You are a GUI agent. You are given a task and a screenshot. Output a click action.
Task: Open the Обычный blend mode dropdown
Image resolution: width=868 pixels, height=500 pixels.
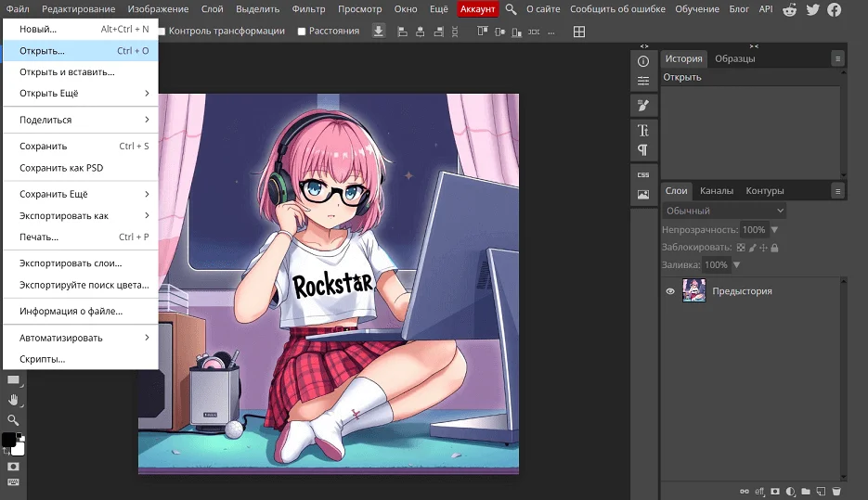tap(724, 211)
